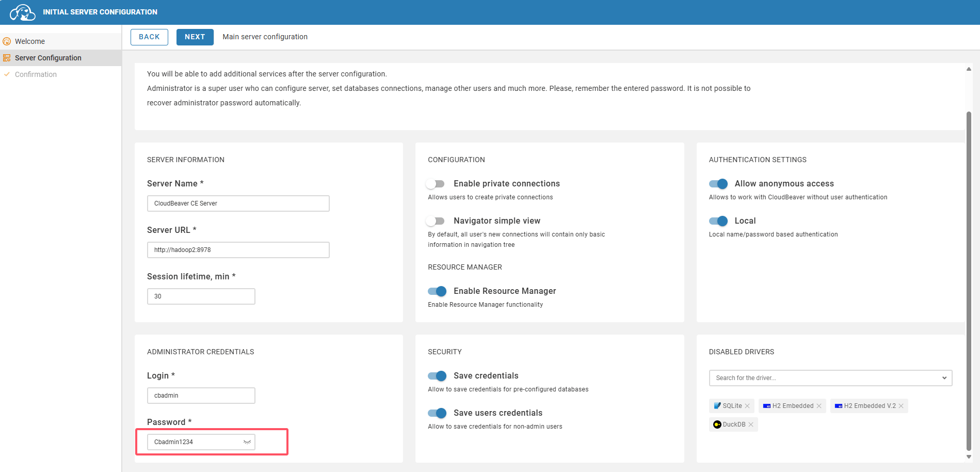Click the NEXT button
This screenshot has height=472, width=980.
[195, 37]
